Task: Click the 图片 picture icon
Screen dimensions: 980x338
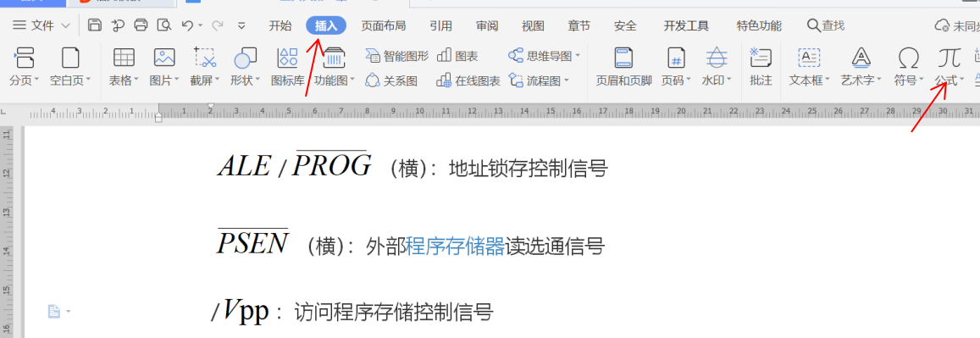Action: [x=163, y=58]
